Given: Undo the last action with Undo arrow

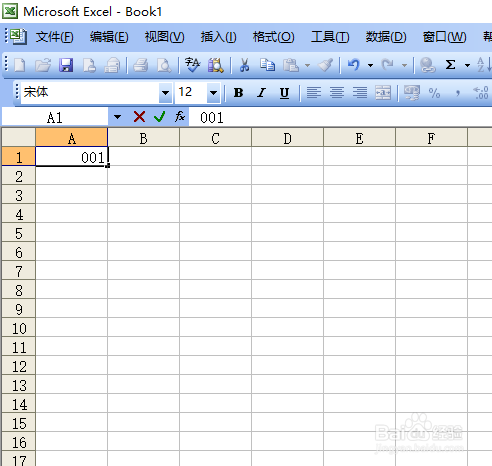Looking at the screenshot, I should pos(354,65).
